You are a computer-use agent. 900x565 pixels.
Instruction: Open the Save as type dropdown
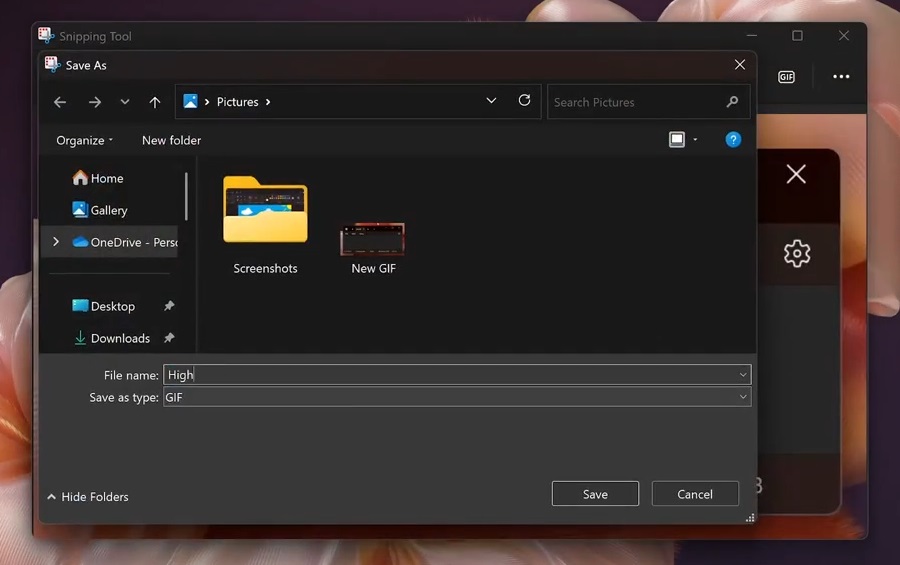point(743,397)
